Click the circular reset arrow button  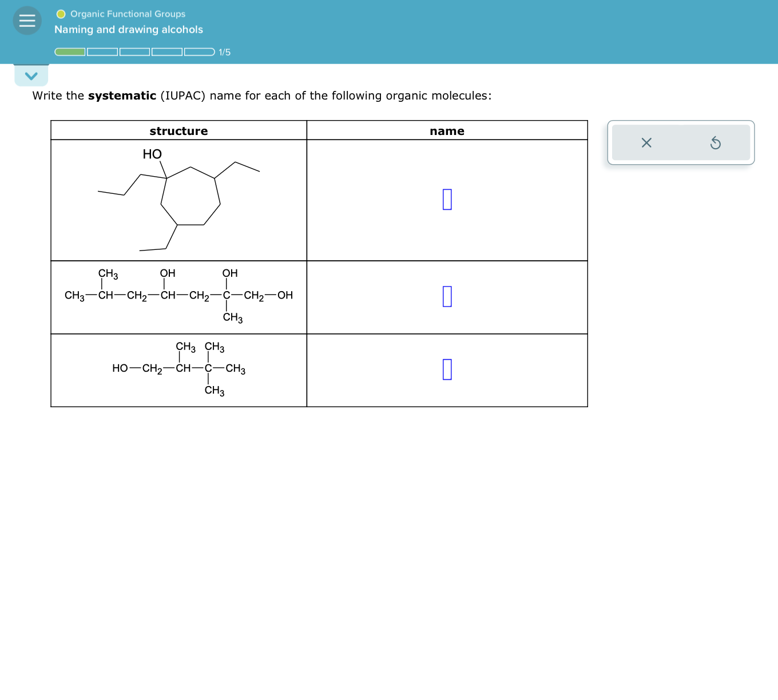716,143
